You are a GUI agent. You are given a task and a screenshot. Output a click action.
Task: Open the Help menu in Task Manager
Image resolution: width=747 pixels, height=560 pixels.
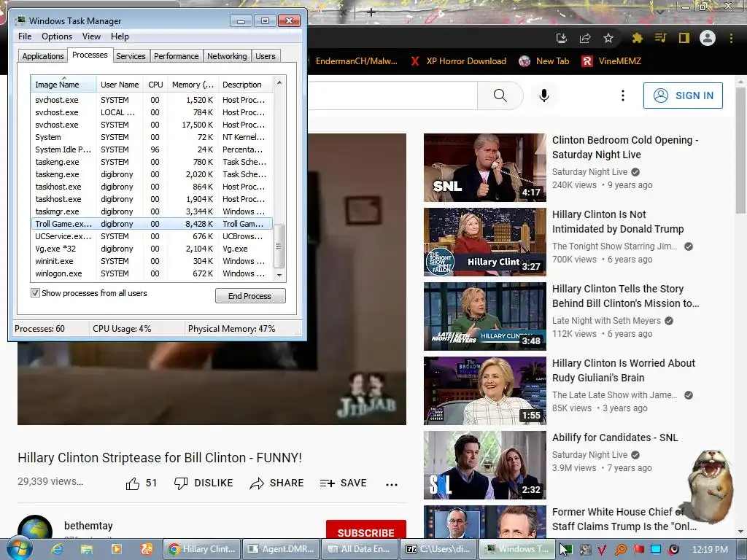[120, 36]
